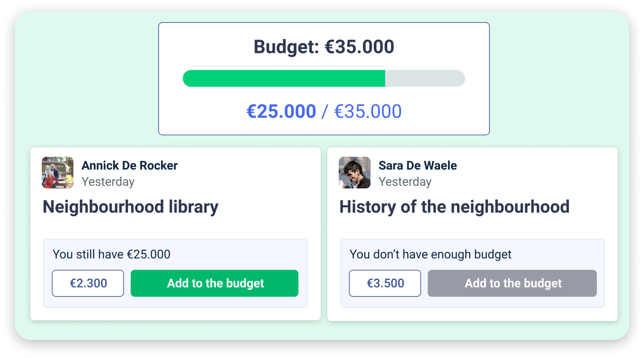Screen dimensions: 644x358
Task: Open the History of the neighbourhood title
Action: 454,207
